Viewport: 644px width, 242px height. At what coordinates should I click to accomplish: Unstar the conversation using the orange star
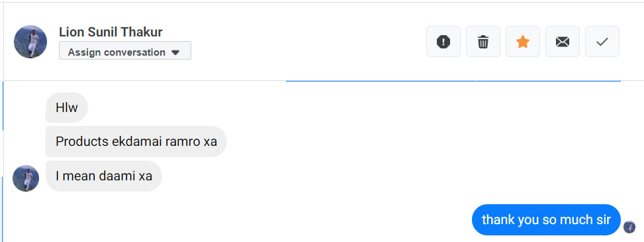tap(522, 42)
